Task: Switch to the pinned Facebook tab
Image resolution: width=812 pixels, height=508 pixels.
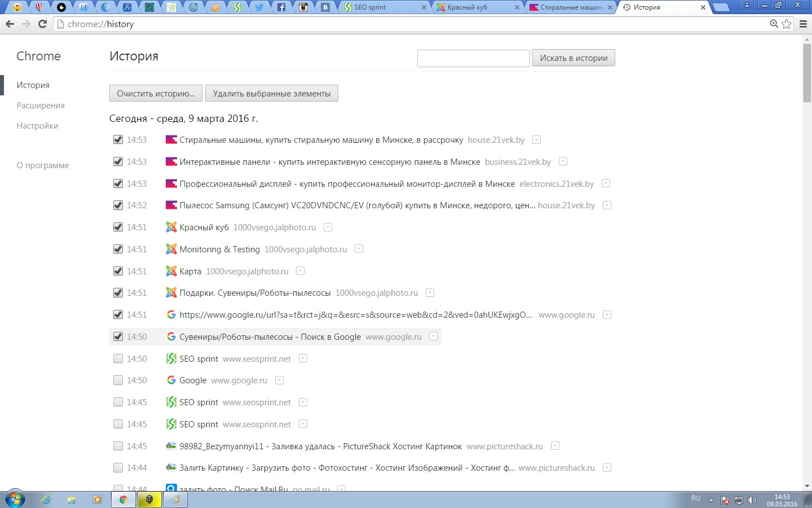Action: [x=281, y=7]
